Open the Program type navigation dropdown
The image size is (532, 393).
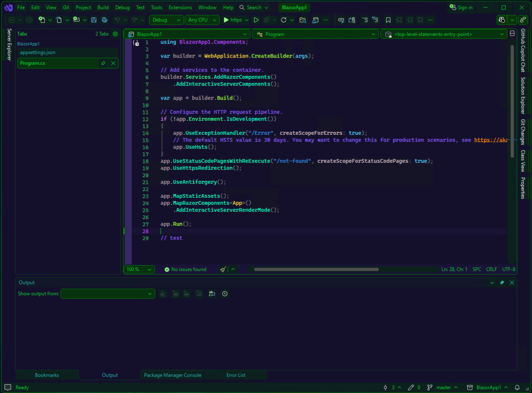[x=315, y=34]
